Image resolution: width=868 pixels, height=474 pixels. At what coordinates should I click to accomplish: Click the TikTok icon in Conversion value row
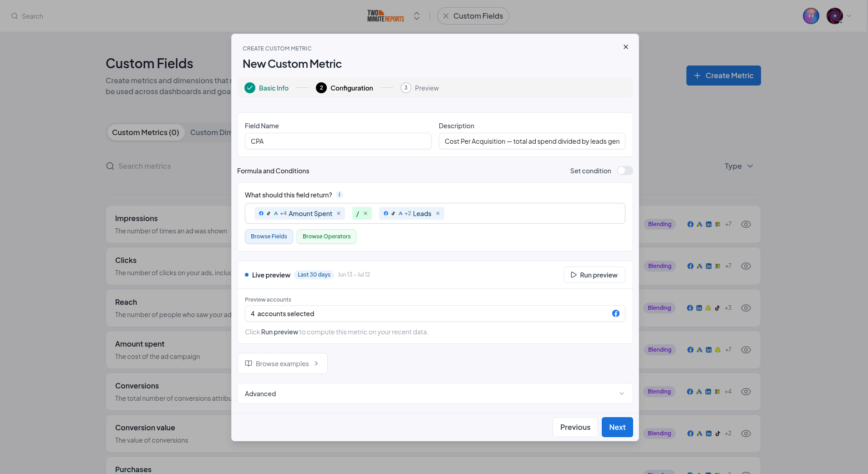pyautogui.click(x=718, y=434)
